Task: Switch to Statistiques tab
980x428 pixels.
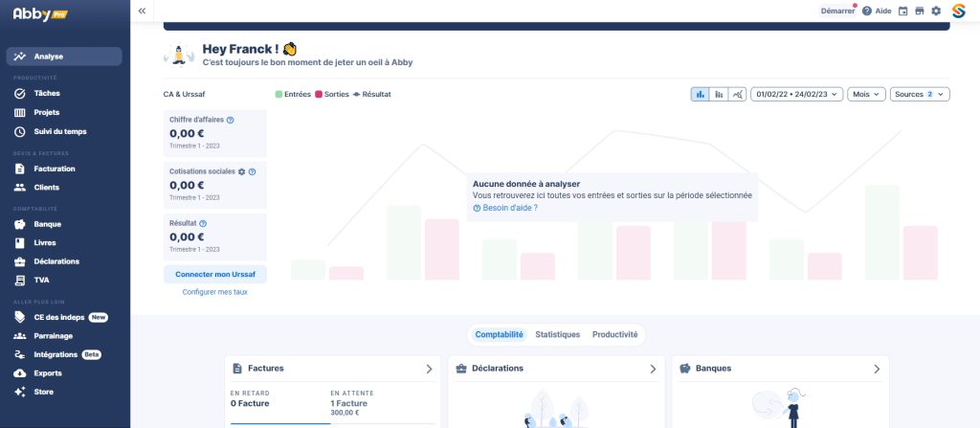Action: pos(558,335)
